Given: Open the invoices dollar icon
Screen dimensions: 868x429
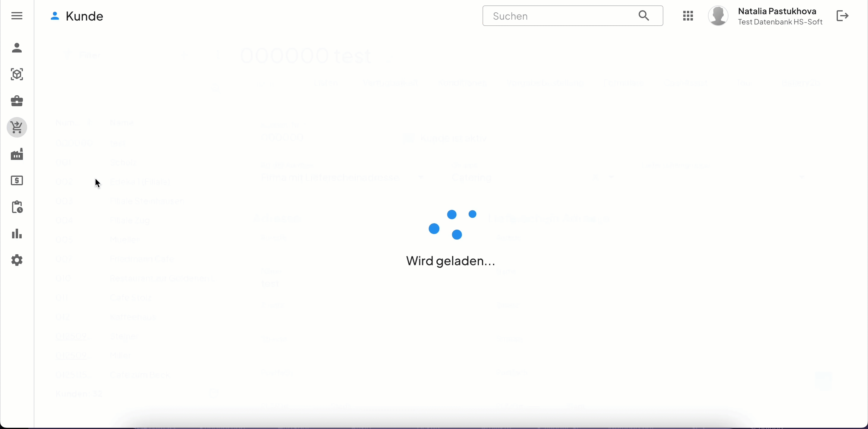Looking at the screenshot, I should point(17,181).
